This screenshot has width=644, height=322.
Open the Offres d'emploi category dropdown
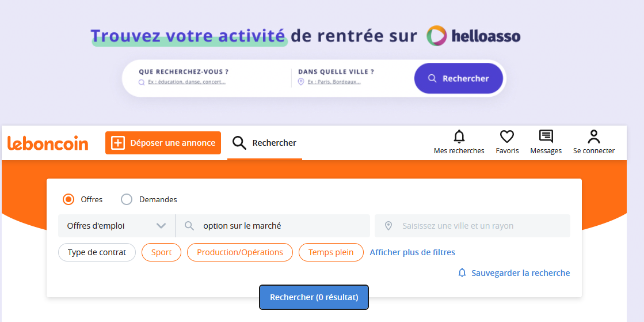pyautogui.click(x=116, y=226)
